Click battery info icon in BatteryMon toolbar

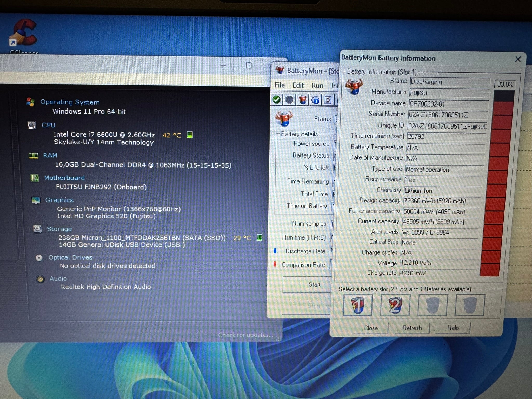302,100
